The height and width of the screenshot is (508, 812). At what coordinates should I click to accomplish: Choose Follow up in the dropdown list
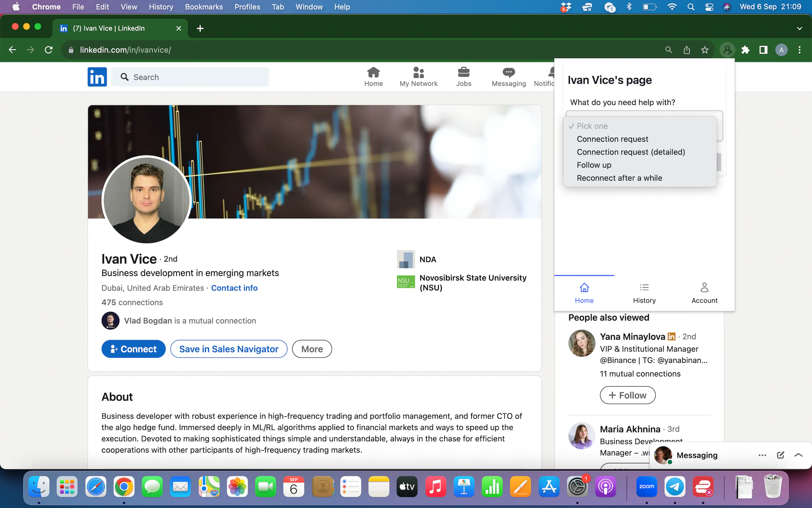point(593,165)
